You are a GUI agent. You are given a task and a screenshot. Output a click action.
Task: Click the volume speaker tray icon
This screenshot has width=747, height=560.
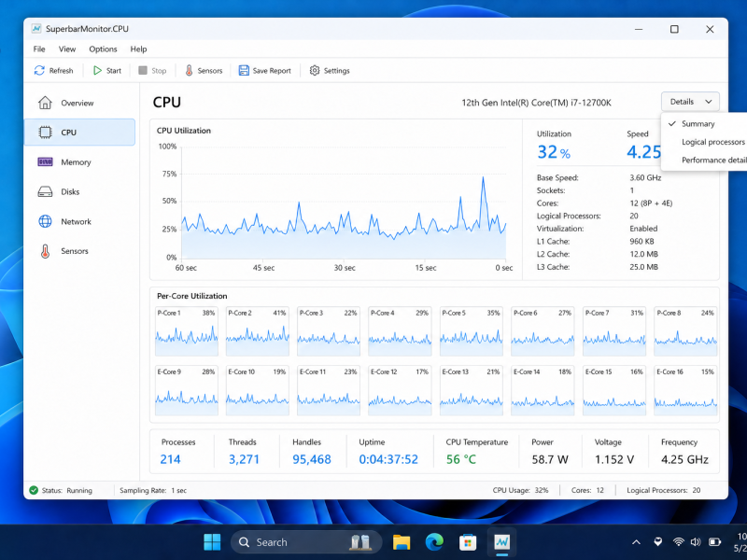(x=696, y=542)
